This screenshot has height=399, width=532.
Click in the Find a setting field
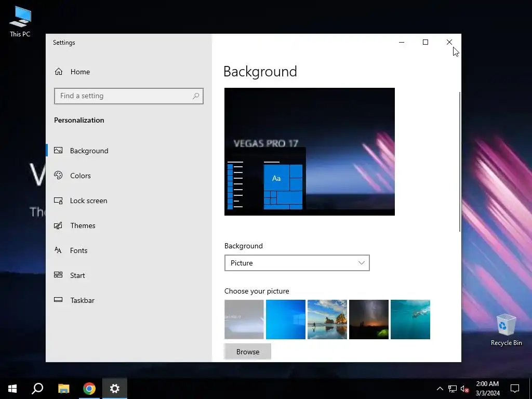coord(129,96)
